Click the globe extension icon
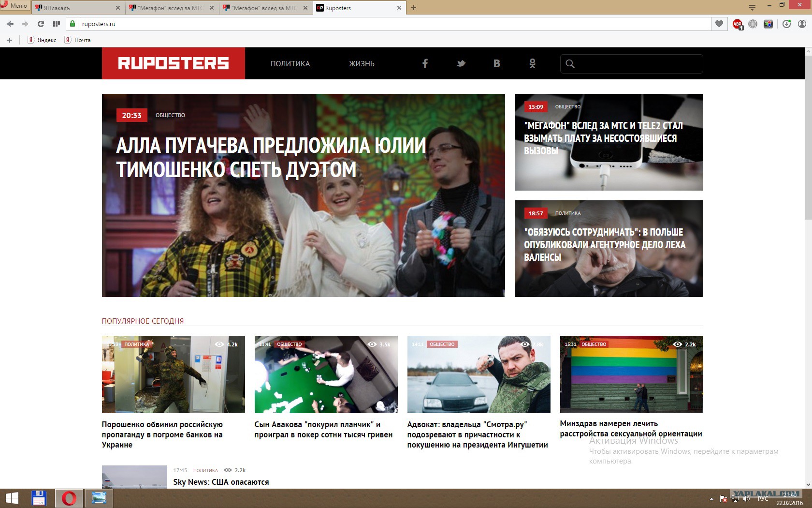Screen dimensions: 812x508 point(753,24)
